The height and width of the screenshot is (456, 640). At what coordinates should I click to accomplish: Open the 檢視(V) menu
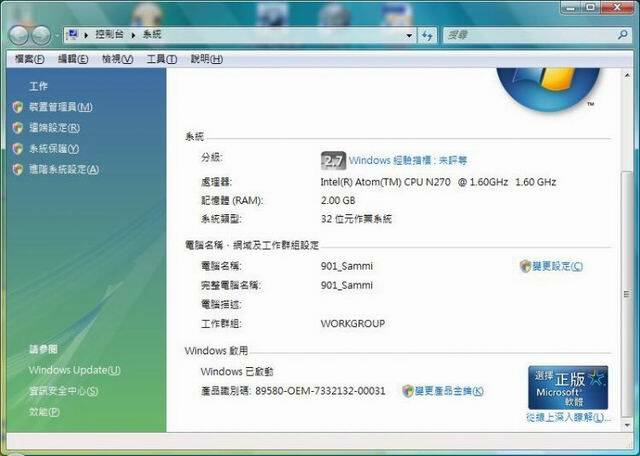coord(117,59)
